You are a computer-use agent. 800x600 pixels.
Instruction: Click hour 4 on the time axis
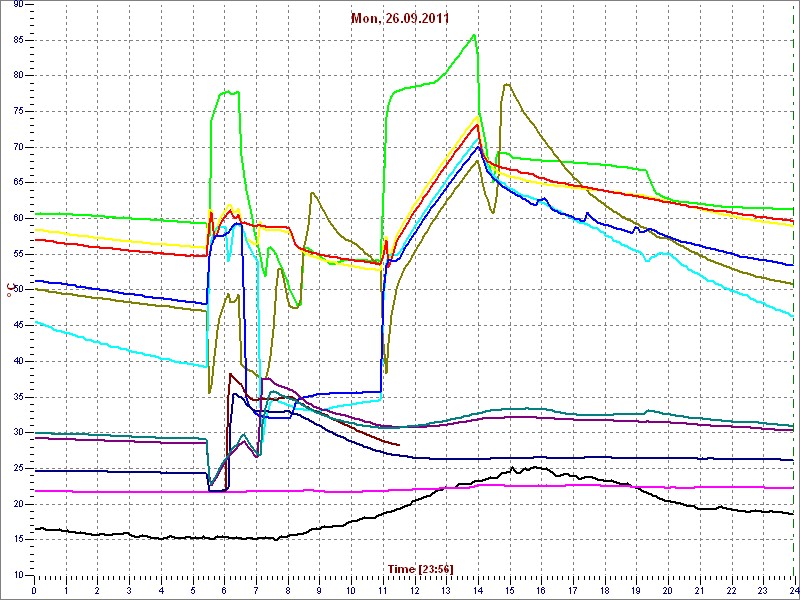coord(161,590)
